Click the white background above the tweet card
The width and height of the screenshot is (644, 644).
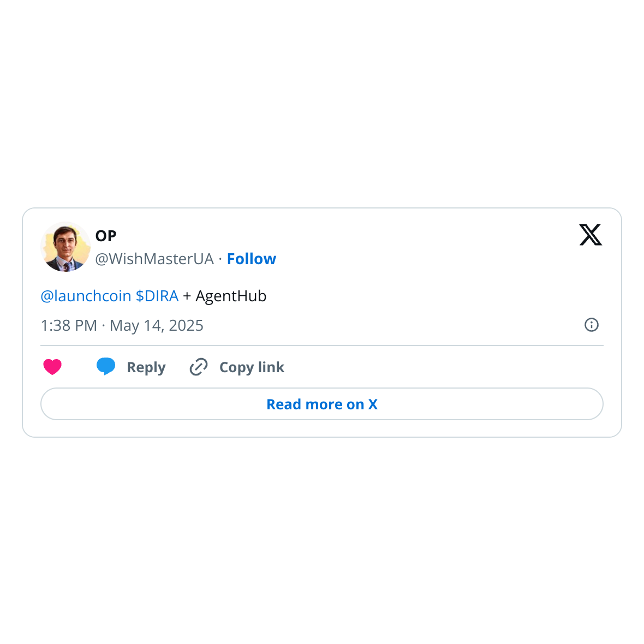(322, 109)
